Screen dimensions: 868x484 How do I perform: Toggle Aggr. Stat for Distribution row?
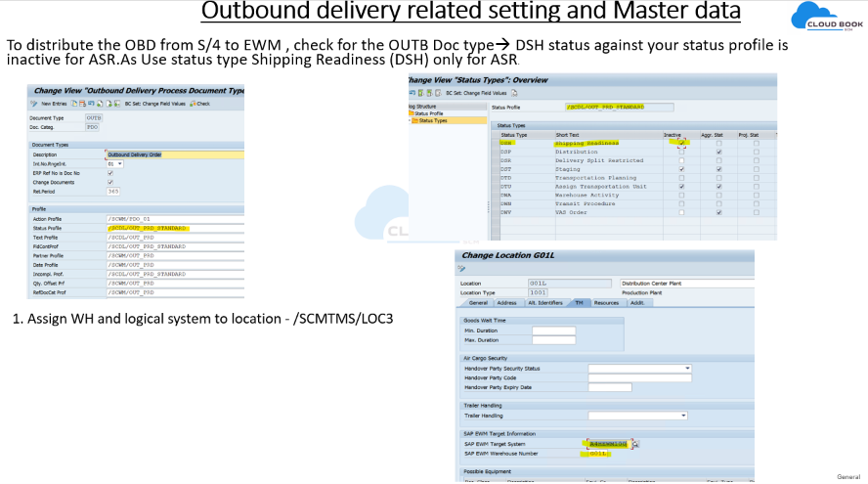[719, 152]
